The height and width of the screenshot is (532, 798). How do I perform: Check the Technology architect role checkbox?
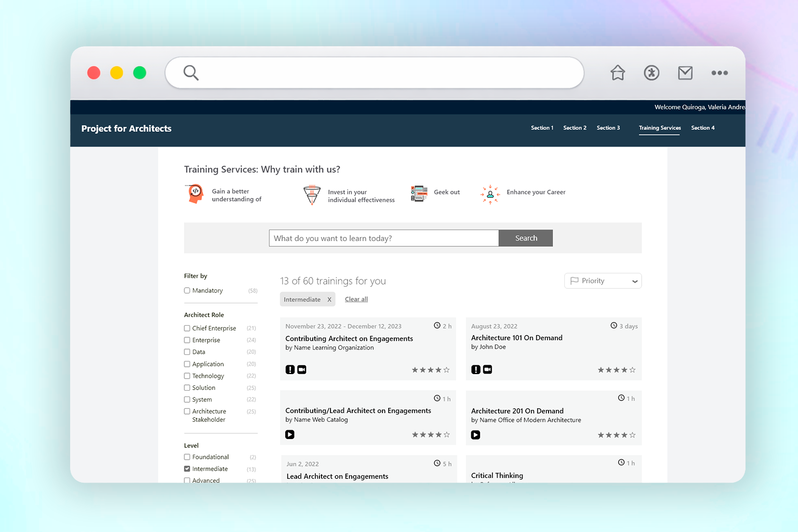187,376
